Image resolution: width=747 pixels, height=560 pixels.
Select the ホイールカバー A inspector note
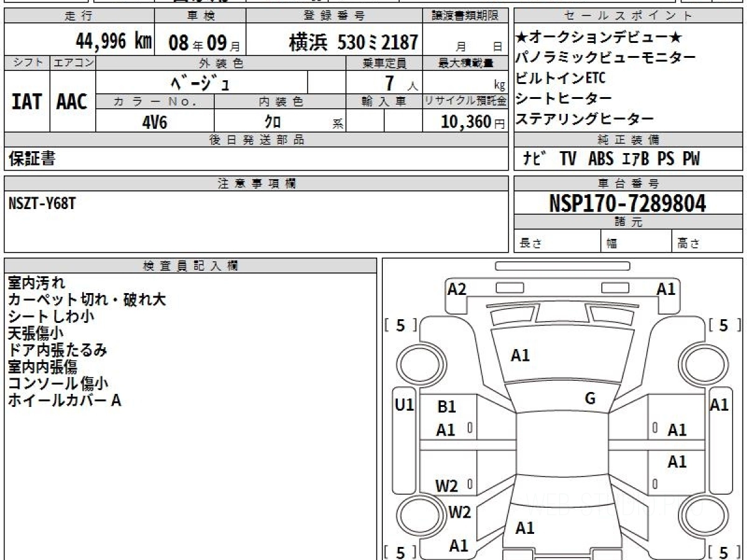64,401
